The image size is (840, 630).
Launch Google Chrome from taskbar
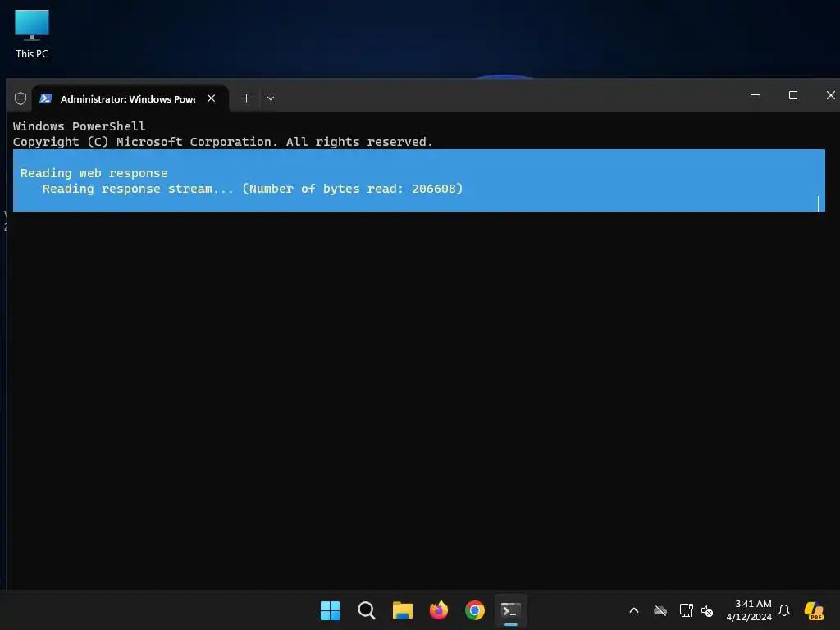[475, 610]
